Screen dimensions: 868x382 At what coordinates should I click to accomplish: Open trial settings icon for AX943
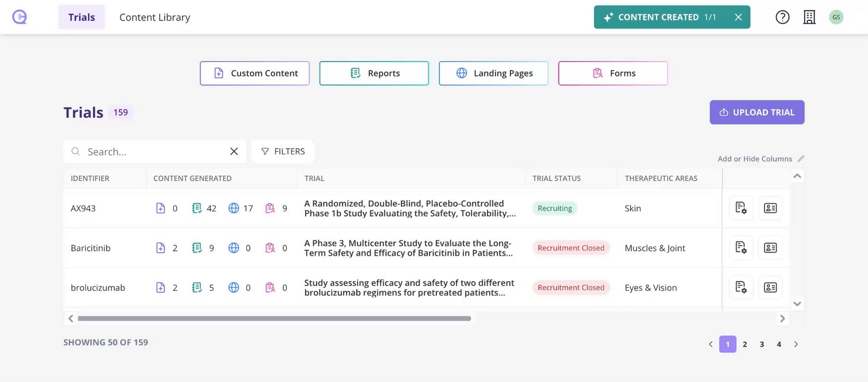pyautogui.click(x=741, y=208)
